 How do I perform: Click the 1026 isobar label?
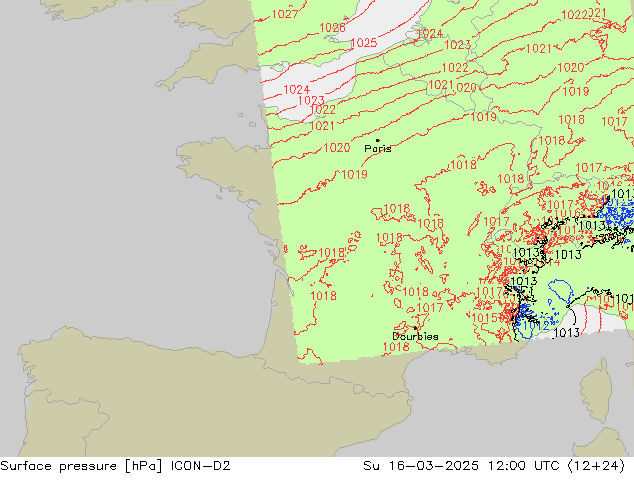[x=332, y=27]
